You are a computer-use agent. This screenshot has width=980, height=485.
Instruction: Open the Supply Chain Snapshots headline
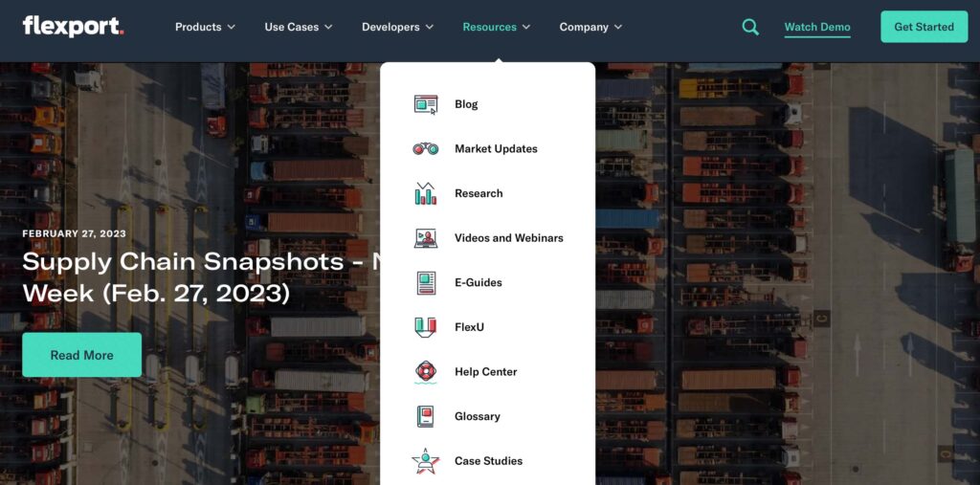tap(201, 276)
